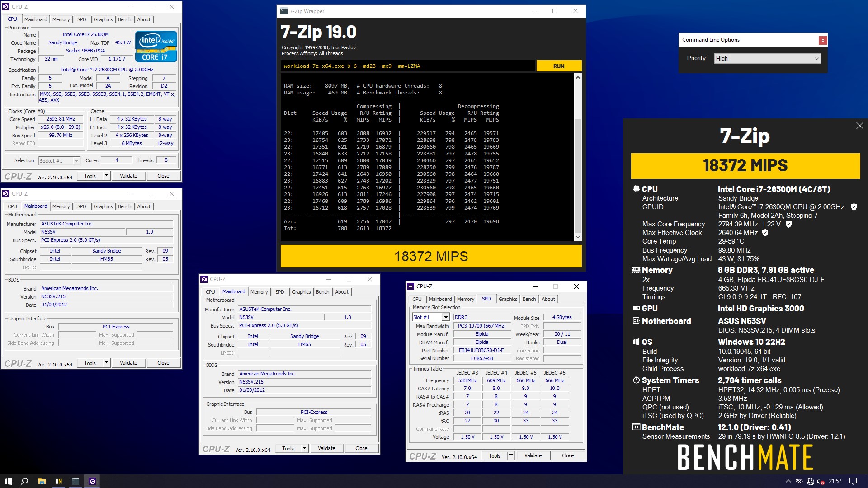Expand Tools arrow in center Mainboard CPU-Z window
Image resolution: width=868 pixels, height=488 pixels.
(304, 448)
